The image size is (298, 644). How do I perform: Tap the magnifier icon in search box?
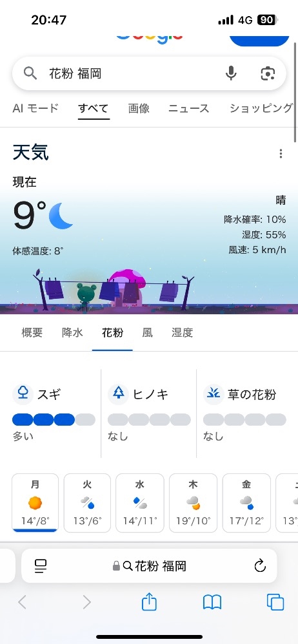coord(30,73)
